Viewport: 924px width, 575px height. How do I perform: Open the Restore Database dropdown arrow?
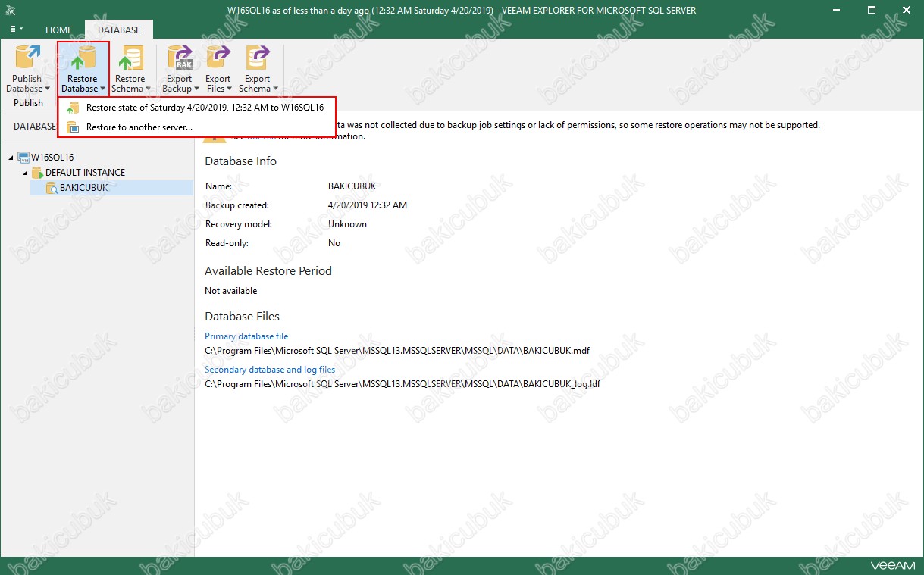[102, 89]
